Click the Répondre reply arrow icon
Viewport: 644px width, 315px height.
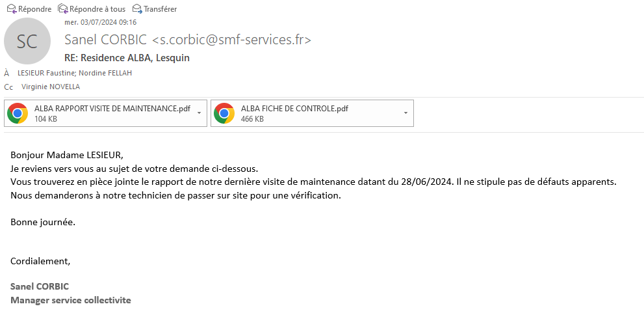coord(11,8)
